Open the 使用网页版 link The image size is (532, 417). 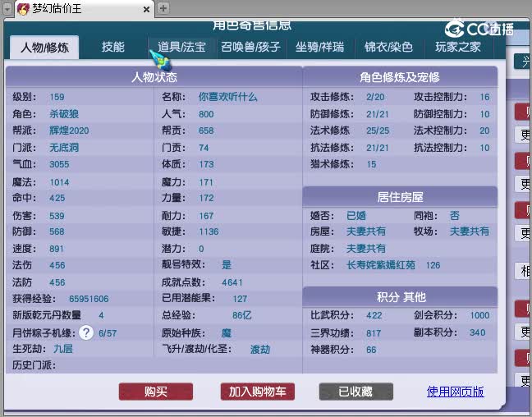pyautogui.click(x=456, y=392)
